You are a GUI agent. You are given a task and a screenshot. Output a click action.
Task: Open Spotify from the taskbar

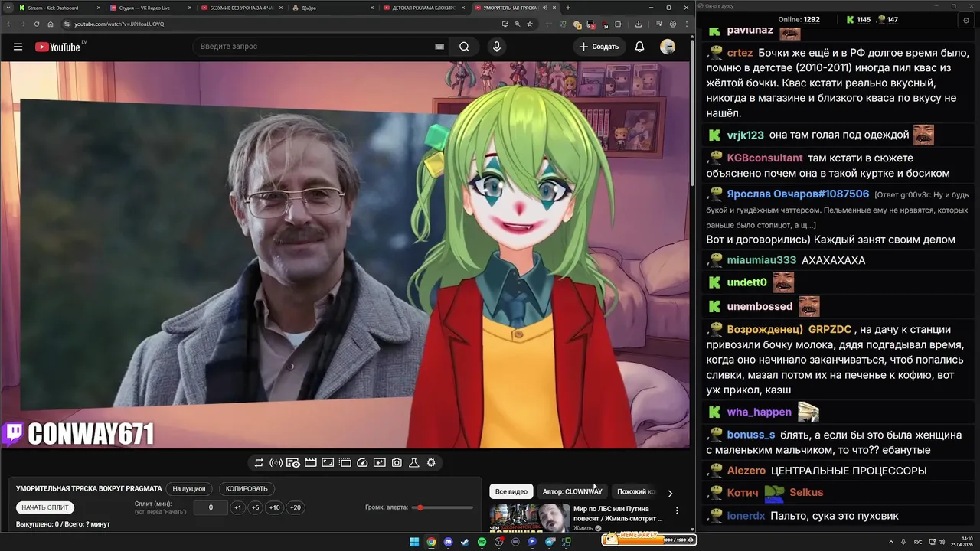(482, 542)
